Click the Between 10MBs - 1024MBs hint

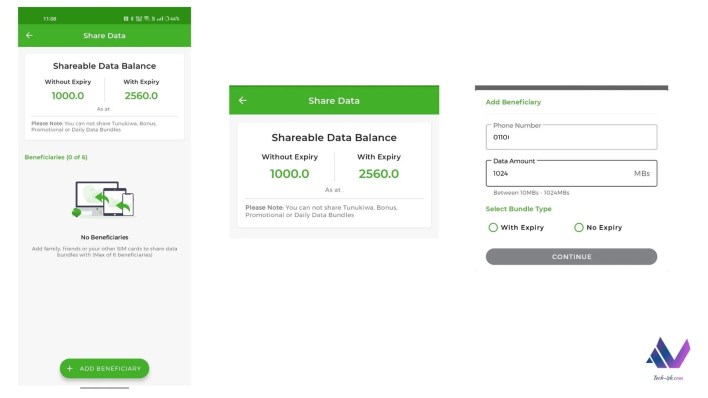pos(531,193)
